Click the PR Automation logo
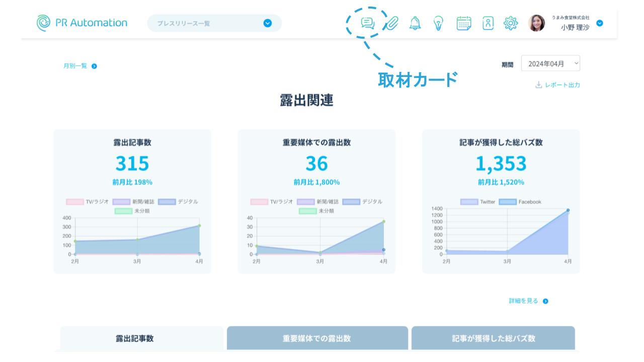644x362 pixels. coord(82,23)
